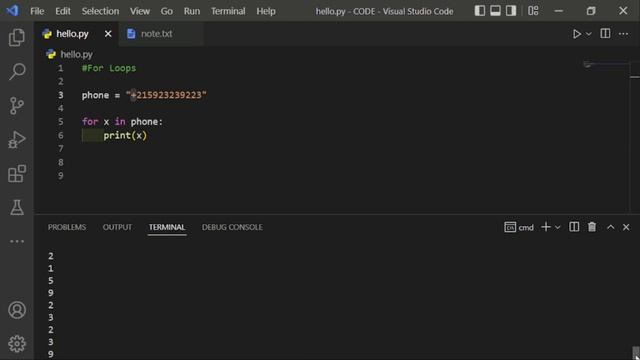Open the Edit menu

[x=62, y=11]
